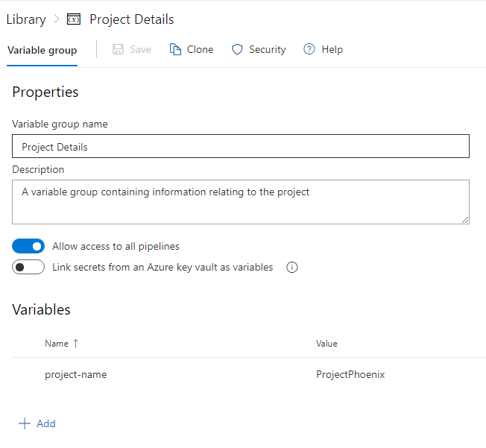
Task: Click the breadcrumb chevron after Library
Action: [57, 19]
